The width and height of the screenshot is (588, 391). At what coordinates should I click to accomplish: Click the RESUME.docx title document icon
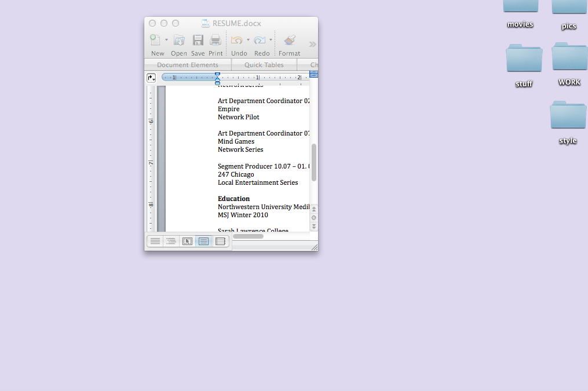coord(206,23)
